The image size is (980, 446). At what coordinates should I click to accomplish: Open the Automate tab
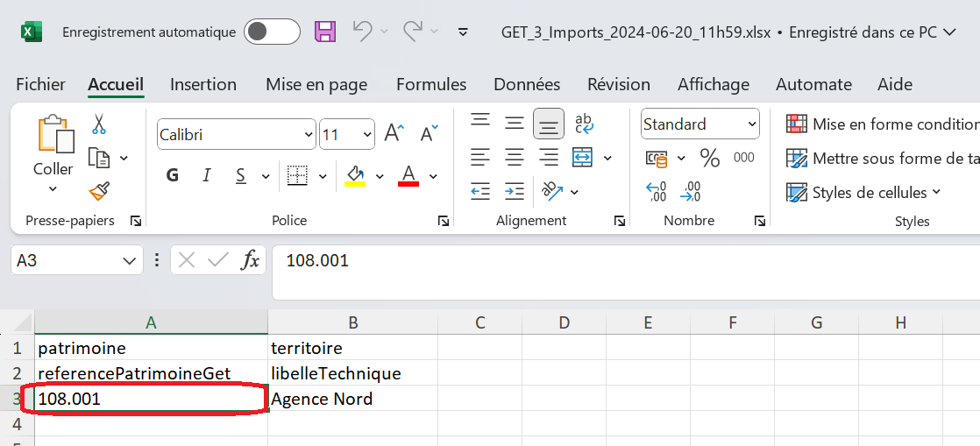click(x=813, y=84)
